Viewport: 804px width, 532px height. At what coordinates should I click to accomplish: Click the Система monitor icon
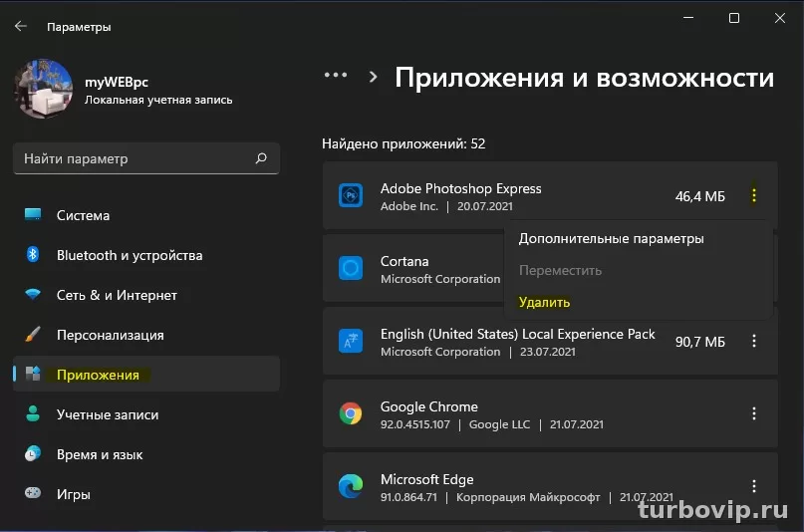coord(33,214)
